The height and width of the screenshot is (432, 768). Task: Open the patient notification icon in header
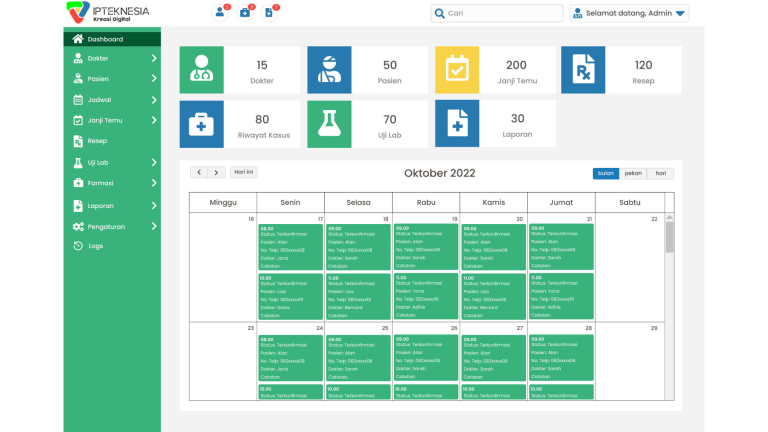pos(221,13)
